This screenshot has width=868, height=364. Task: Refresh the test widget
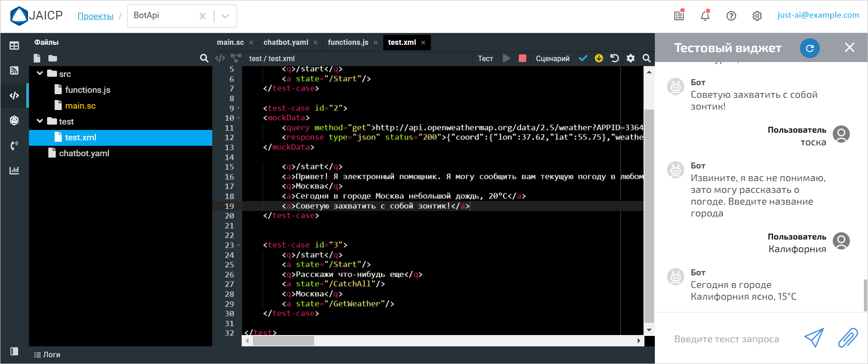pyautogui.click(x=810, y=48)
